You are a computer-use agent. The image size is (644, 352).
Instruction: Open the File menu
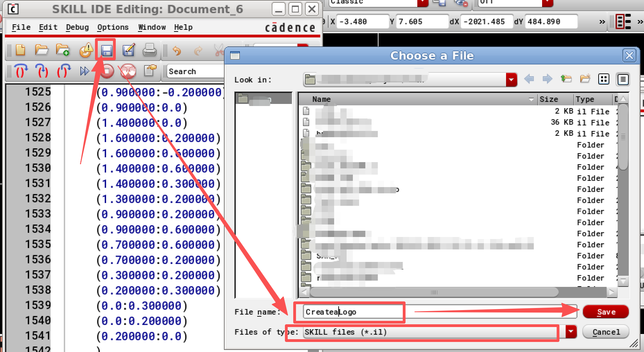pyautogui.click(x=21, y=27)
